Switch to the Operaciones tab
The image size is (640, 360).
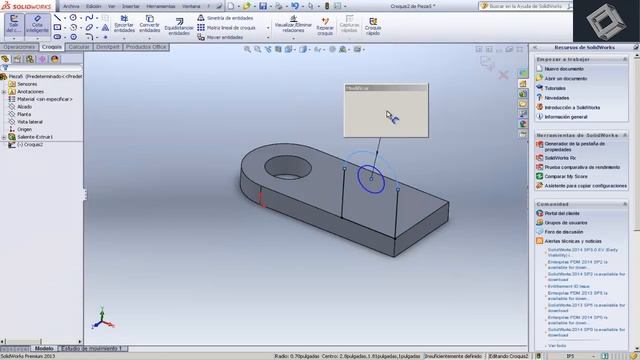coord(19,47)
